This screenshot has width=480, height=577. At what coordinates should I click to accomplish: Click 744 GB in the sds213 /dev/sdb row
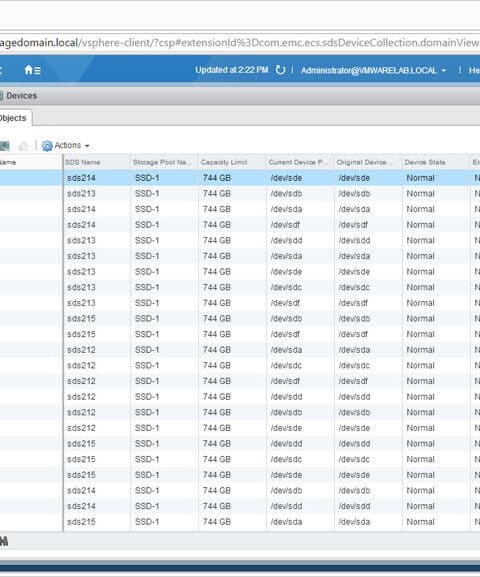(x=216, y=194)
